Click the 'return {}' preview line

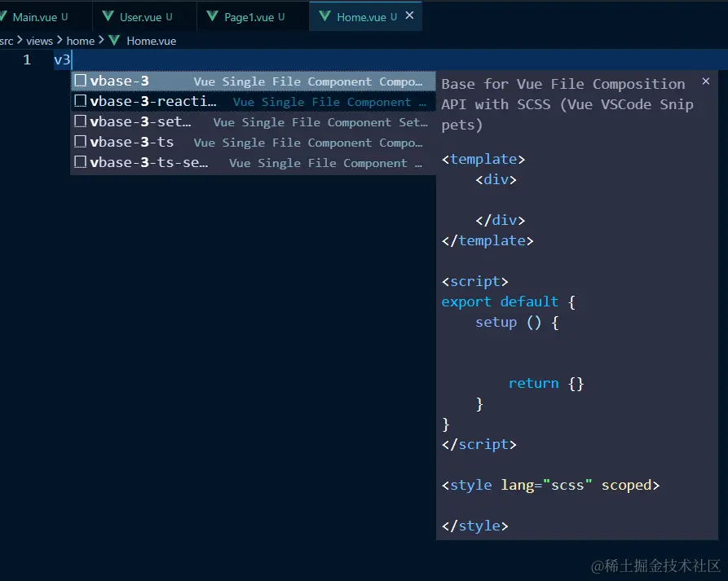coord(546,383)
